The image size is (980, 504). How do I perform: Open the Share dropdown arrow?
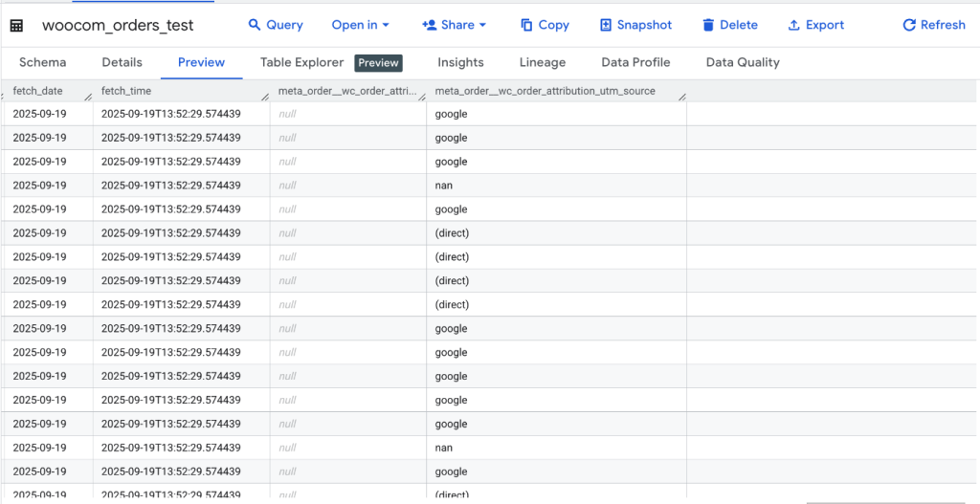coord(482,25)
